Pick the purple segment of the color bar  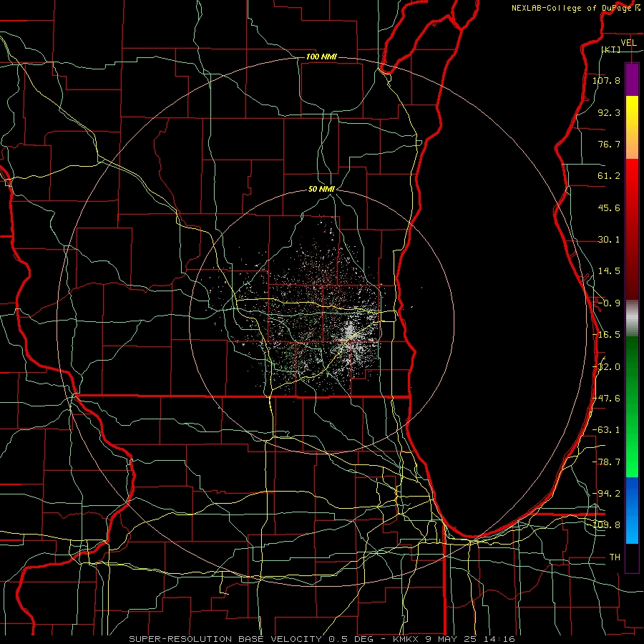[632, 79]
